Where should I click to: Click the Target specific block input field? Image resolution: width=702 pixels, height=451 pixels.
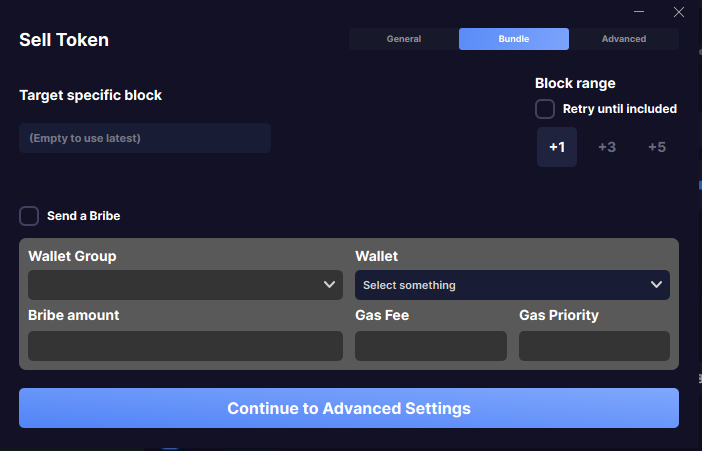coord(145,138)
